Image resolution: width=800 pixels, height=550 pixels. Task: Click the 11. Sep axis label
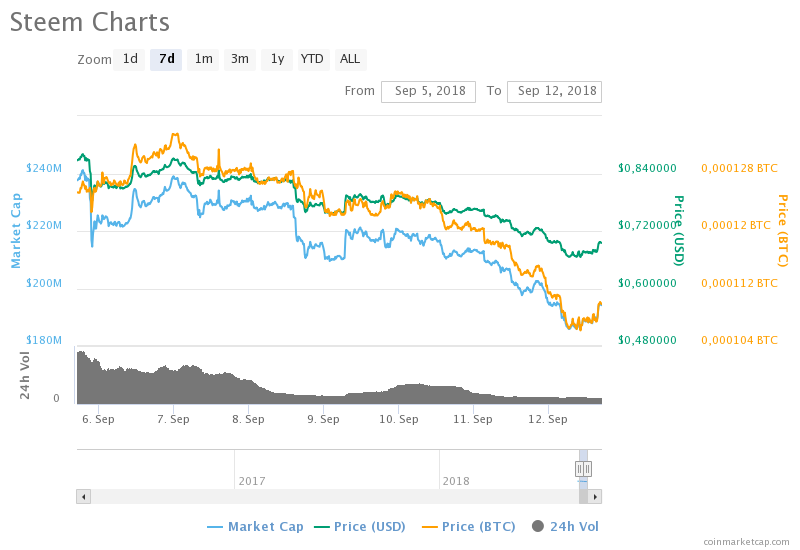pyautogui.click(x=473, y=419)
